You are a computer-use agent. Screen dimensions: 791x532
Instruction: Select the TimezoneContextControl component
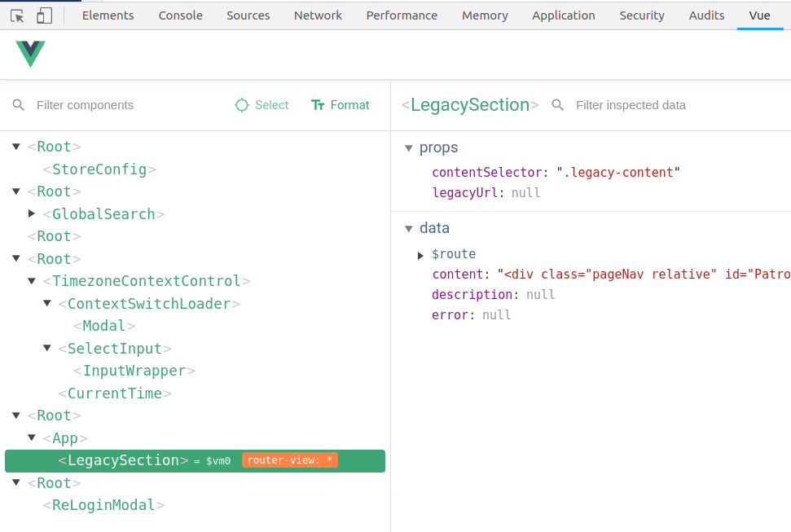point(147,280)
